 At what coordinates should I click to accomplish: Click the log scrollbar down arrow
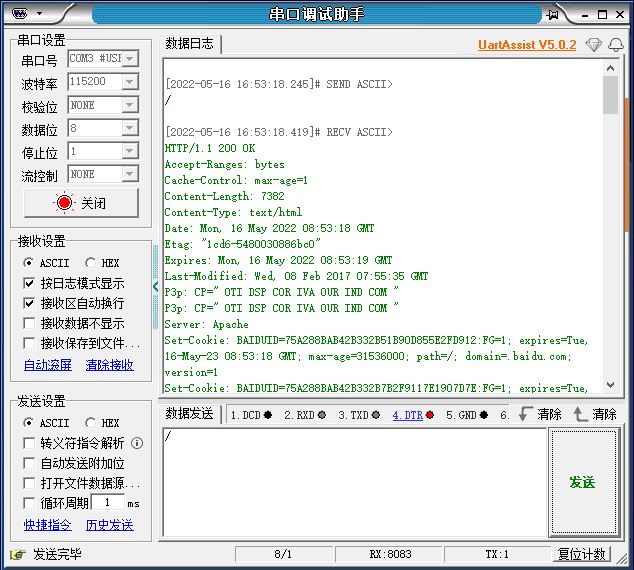611,384
